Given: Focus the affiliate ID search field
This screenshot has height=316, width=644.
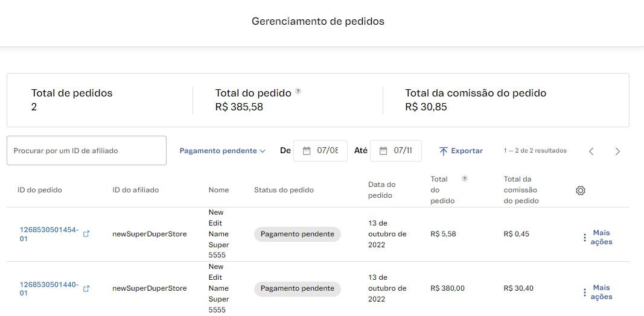Looking at the screenshot, I should [86, 151].
